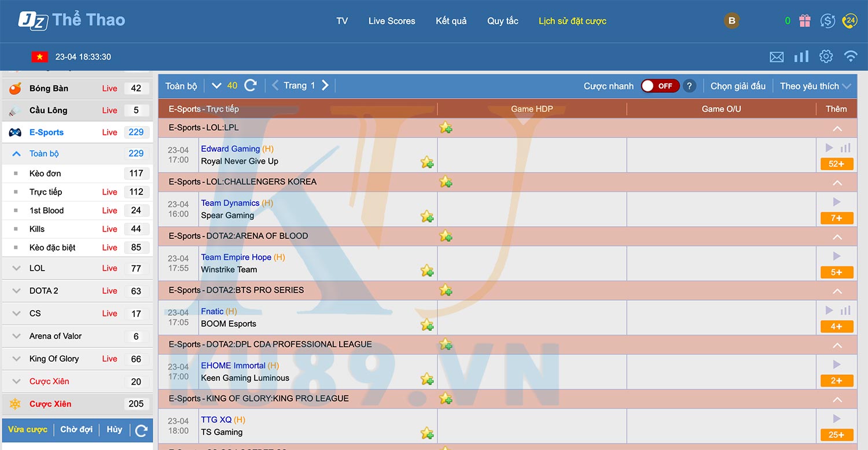868x450 pixels.
Task: Click the 24-hour phone support icon
Action: coord(850,21)
